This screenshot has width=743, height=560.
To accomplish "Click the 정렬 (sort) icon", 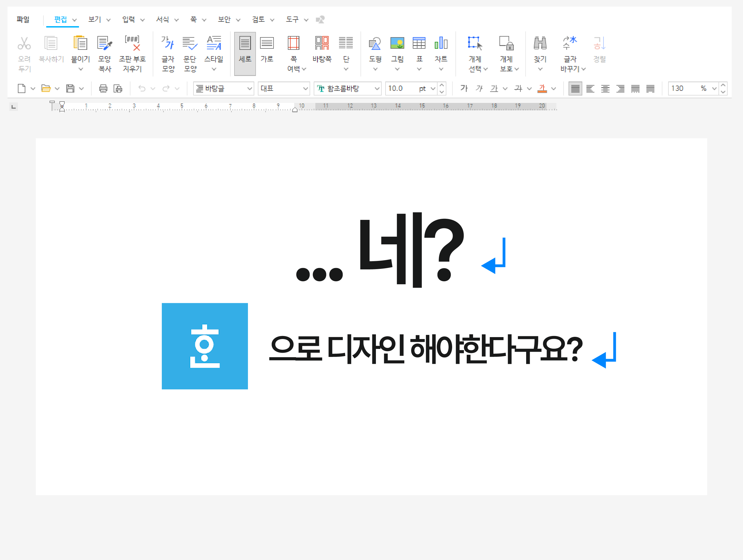I will [x=599, y=43].
